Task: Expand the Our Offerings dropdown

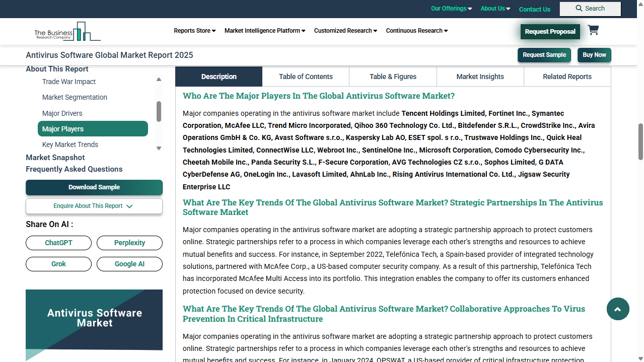Action: tap(451, 9)
